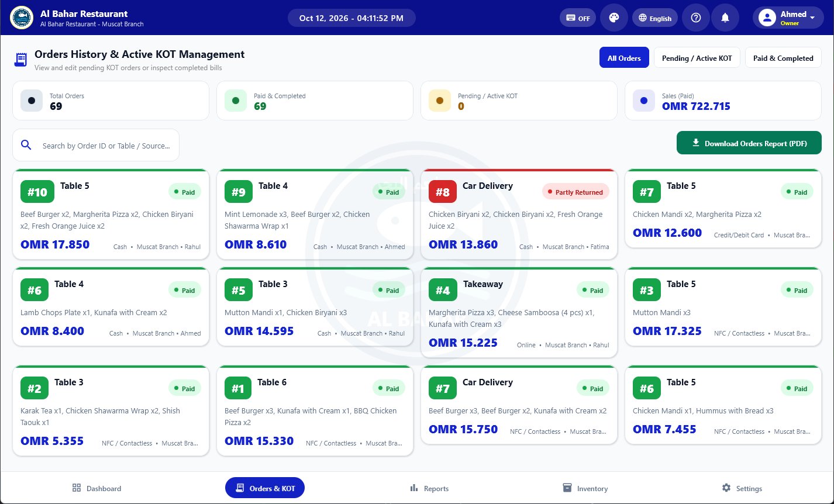Screen dimensions: 834x504
Task: Click the Sales (Paid) OMR 722.715 card
Action: 723,101
